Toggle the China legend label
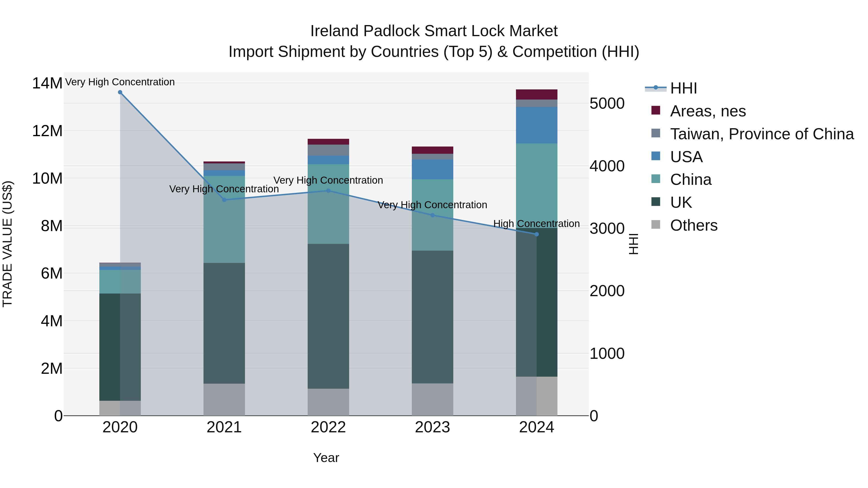 point(691,180)
